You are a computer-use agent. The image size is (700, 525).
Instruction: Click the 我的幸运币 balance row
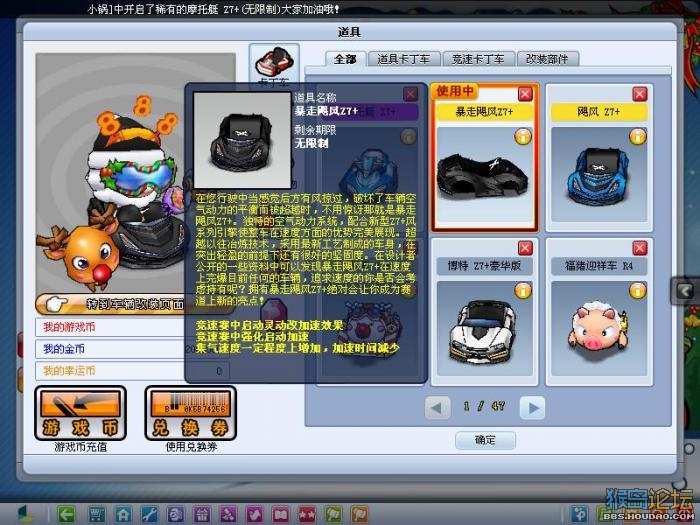pos(133,371)
